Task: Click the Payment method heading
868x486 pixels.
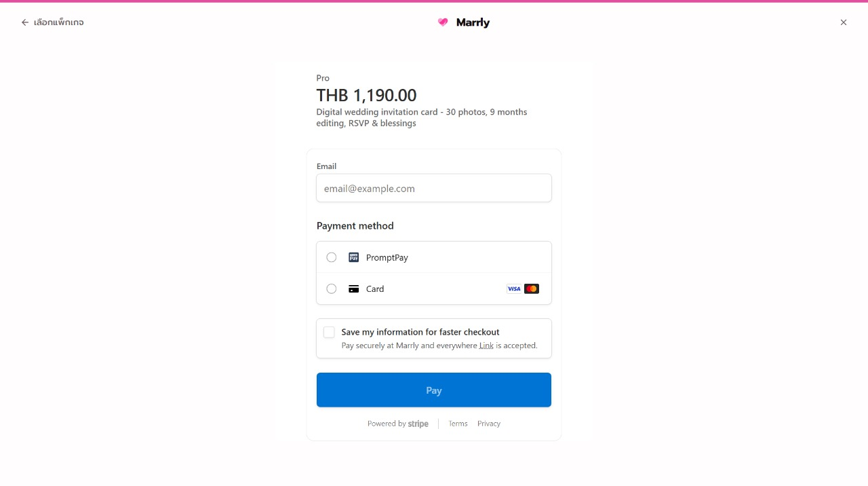Action: [x=355, y=225]
